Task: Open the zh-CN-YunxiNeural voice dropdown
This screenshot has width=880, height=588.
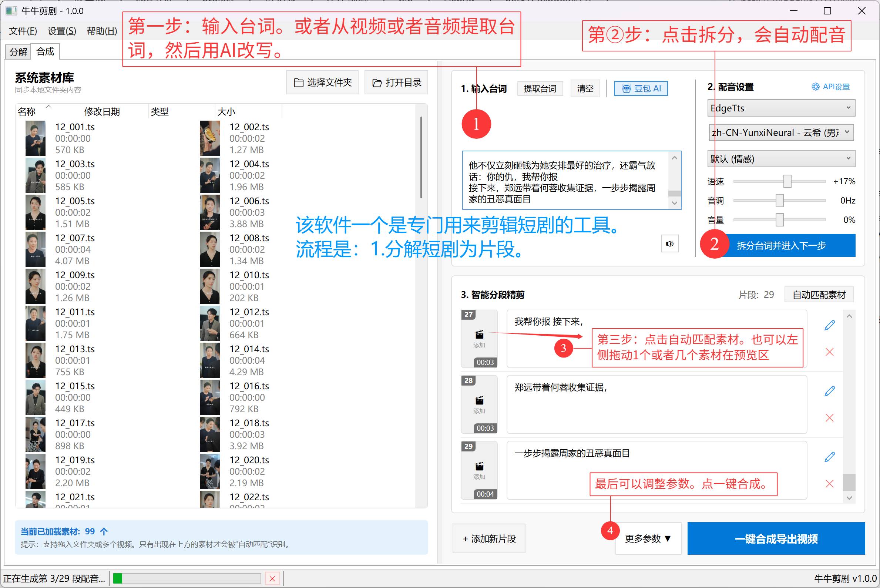Action: pyautogui.click(x=780, y=133)
